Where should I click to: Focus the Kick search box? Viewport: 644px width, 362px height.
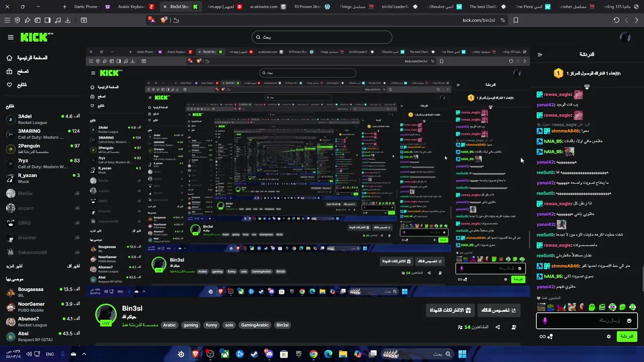[x=322, y=37]
